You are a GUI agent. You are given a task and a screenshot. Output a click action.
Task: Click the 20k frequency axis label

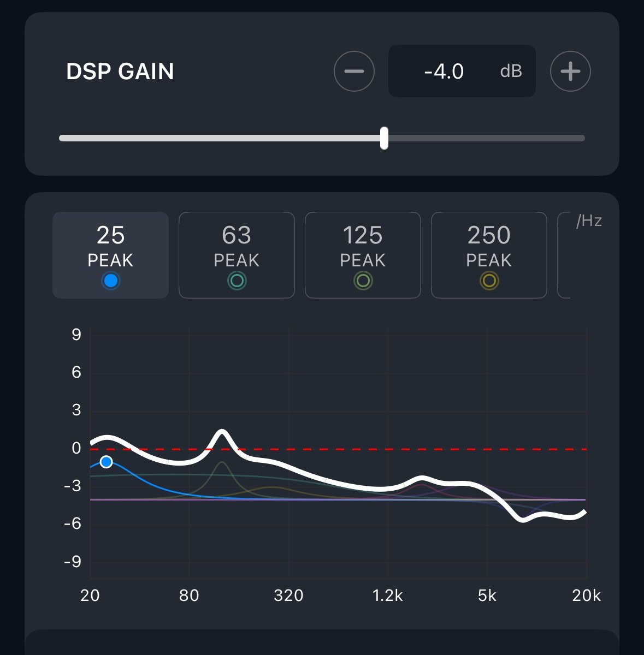pyautogui.click(x=586, y=596)
